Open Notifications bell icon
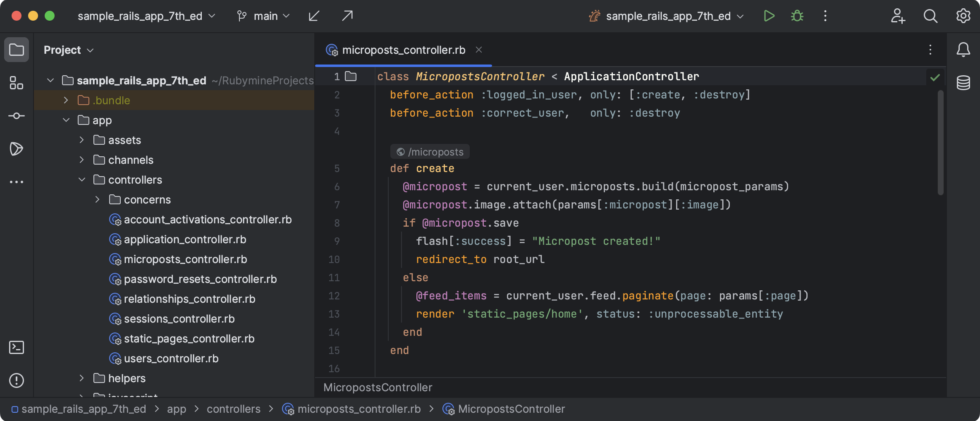980x421 pixels. [963, 50]
